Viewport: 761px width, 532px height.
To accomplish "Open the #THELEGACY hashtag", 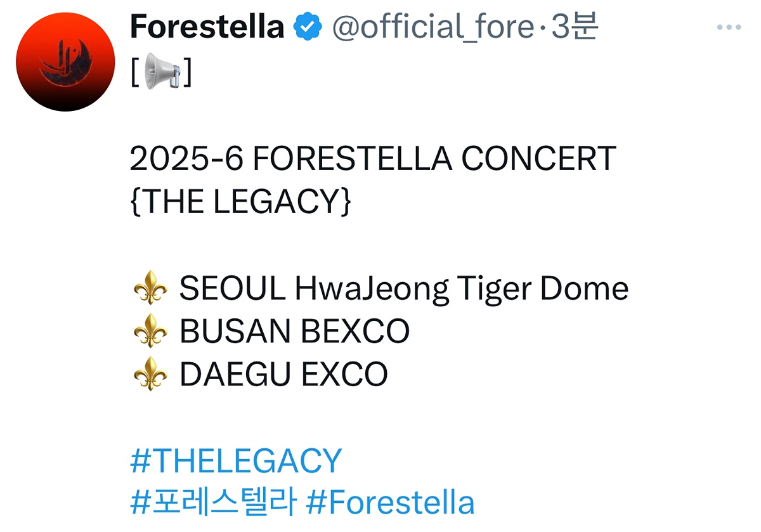I will 236,461.
